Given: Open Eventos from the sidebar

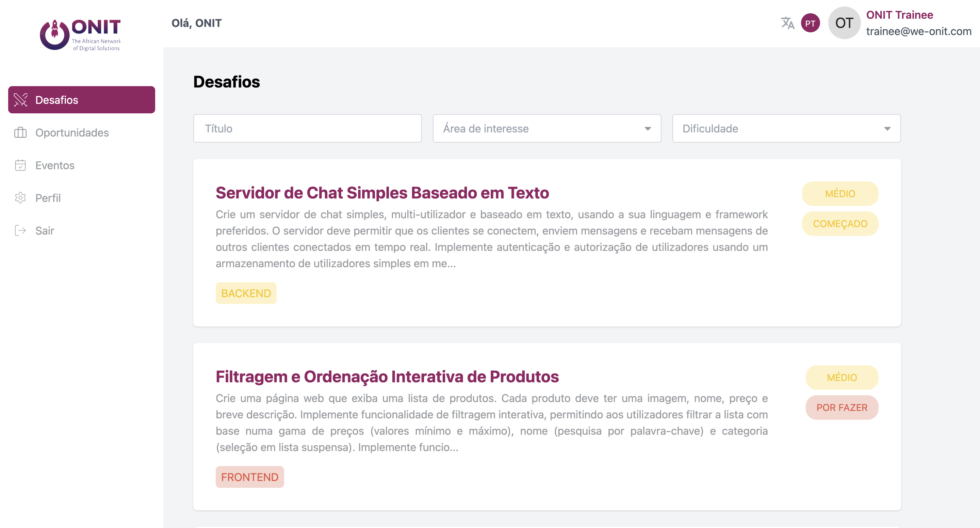Looking at the screenshot, I should [x=81, y=165].
